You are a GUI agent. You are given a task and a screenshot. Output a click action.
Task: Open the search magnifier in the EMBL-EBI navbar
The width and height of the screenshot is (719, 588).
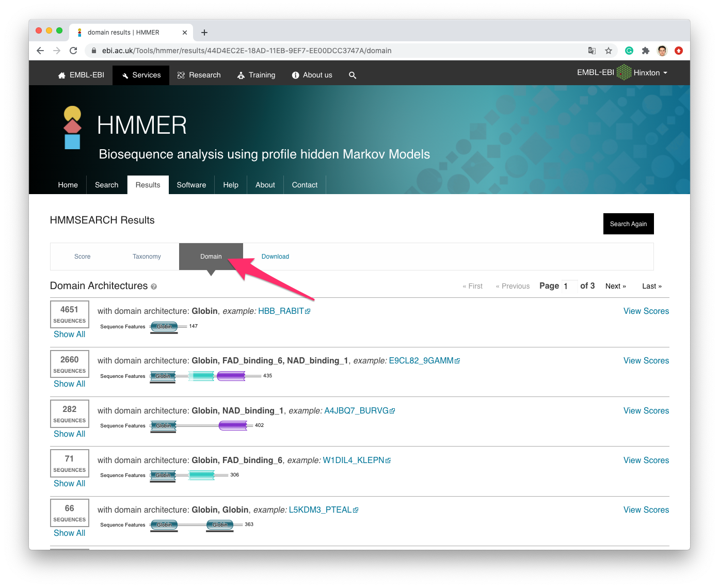[x=353, y=75]
